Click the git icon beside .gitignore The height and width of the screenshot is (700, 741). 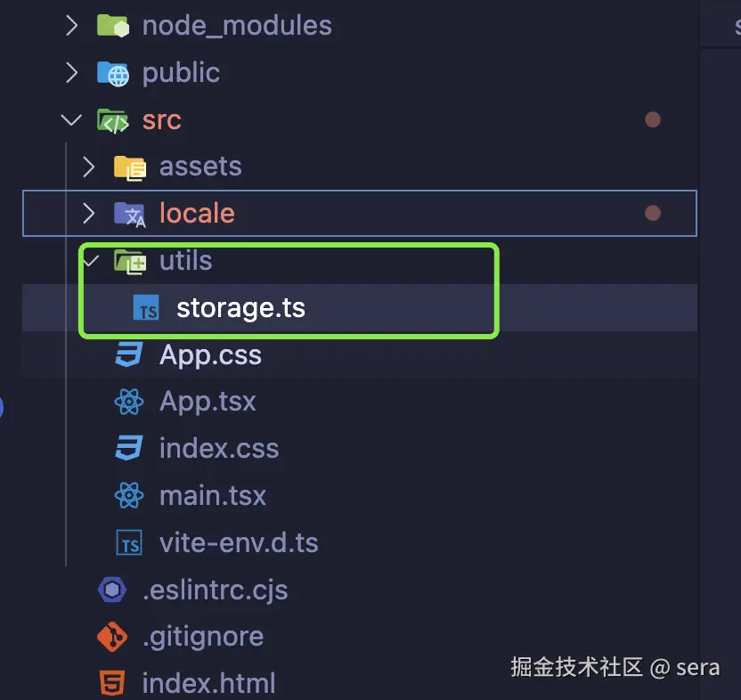[x=113, y=637]
